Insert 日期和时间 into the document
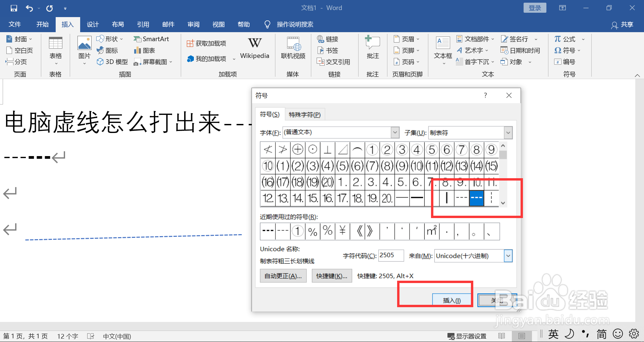This screenshot has height=342, width=644. tap(521, 50)
